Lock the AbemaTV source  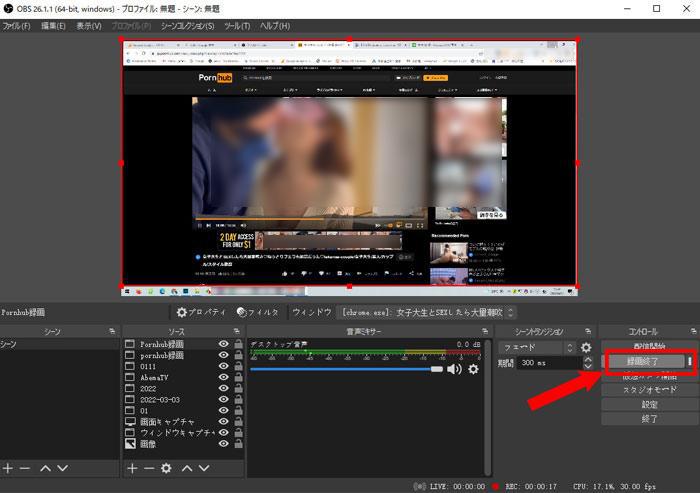[238, 377]
